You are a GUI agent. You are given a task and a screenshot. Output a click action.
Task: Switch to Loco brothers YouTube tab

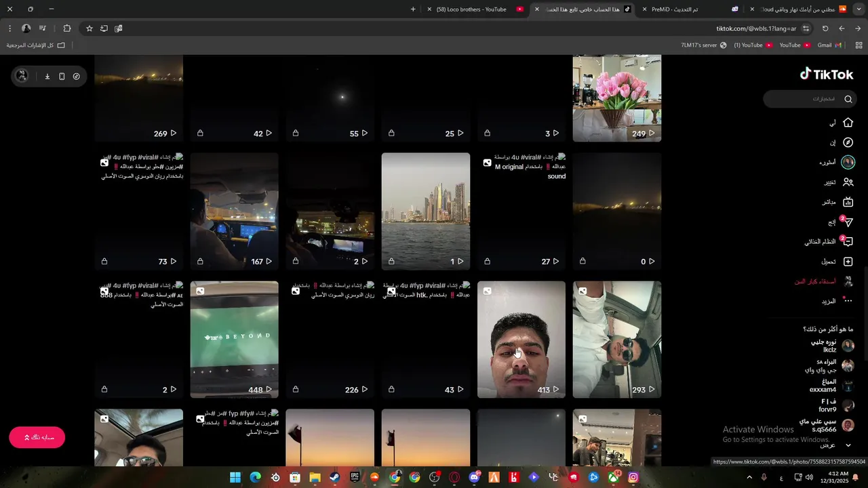pyautogui.click(x=477, y=9)
